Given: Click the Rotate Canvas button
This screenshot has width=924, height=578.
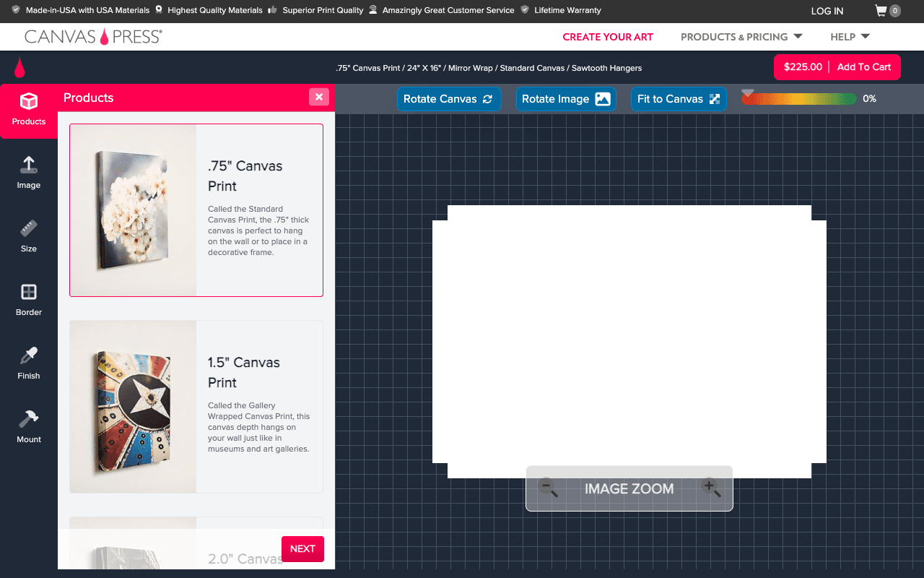Looking at the screenshot, I should pyautogui.click(x=448, y=99).
